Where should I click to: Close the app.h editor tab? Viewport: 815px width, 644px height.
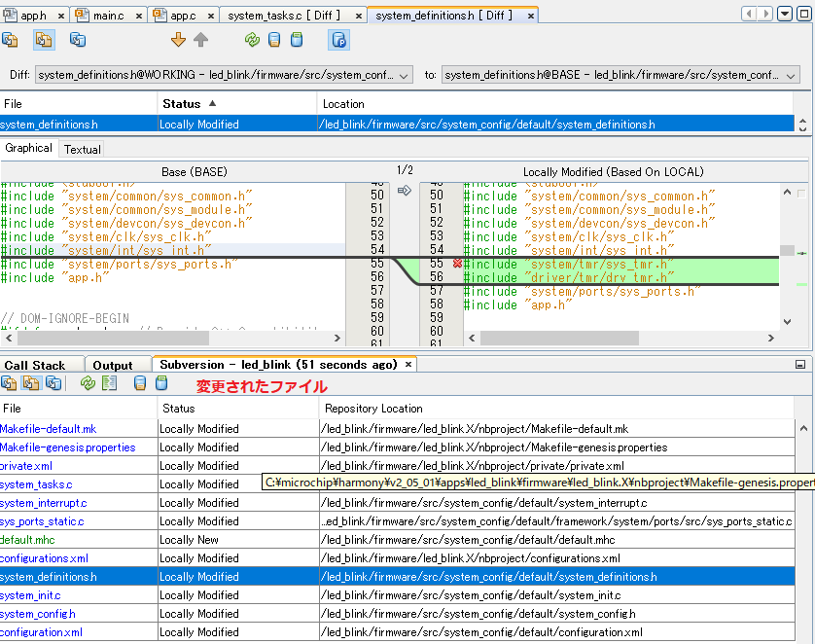[60, 16]
